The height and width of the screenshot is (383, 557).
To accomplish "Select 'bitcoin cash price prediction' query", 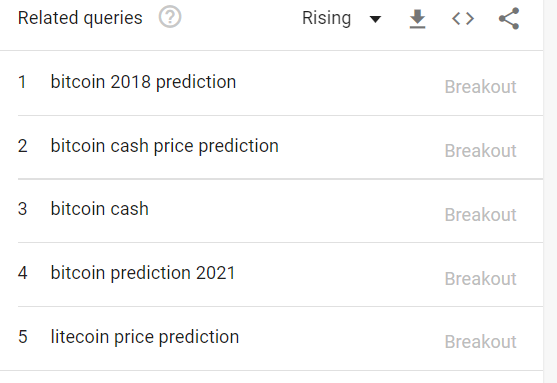I will click(164, 146).
